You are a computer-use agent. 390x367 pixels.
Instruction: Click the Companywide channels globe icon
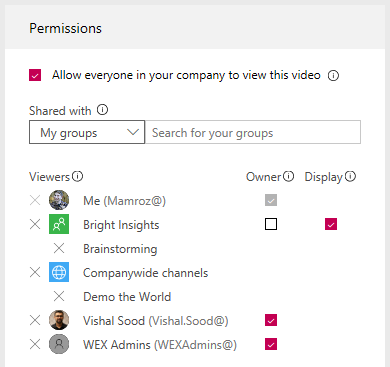(59, 272)
